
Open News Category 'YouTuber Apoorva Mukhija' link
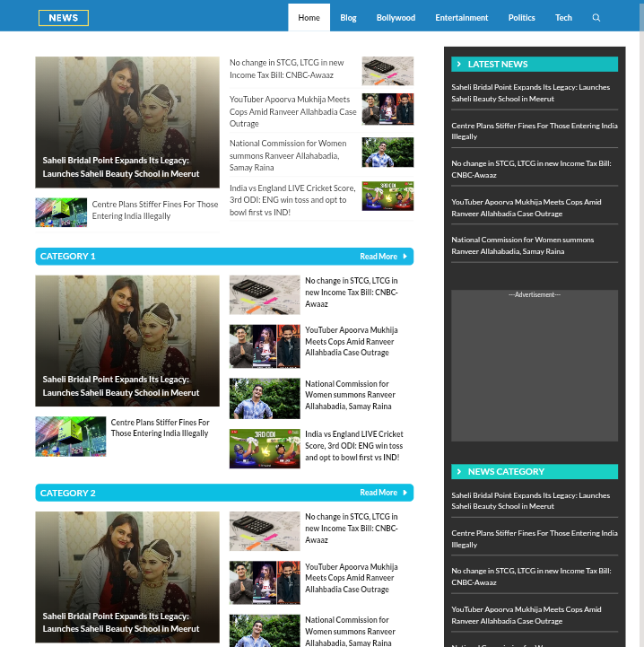[x=527, y=615]
